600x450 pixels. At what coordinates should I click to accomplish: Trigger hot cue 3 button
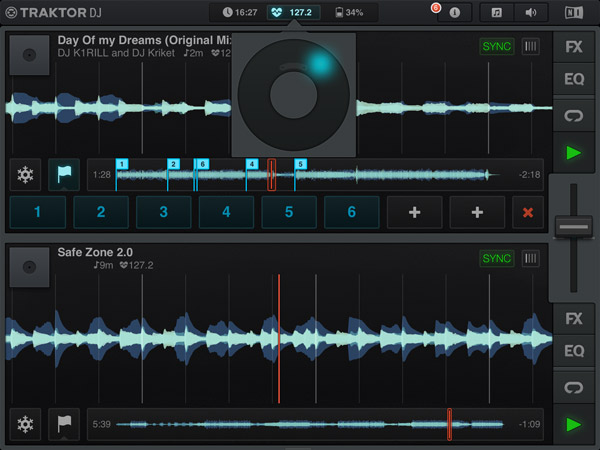(163, 212)
